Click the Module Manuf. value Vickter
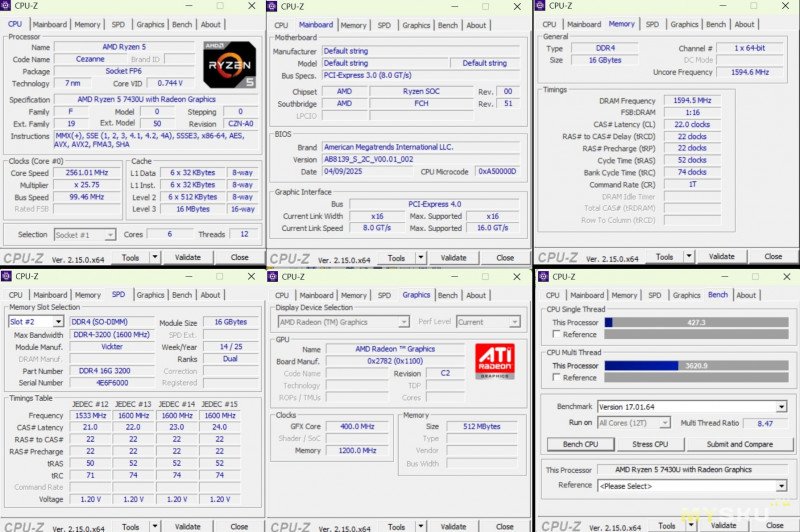The image size is (800, 532). pos(112,347)
